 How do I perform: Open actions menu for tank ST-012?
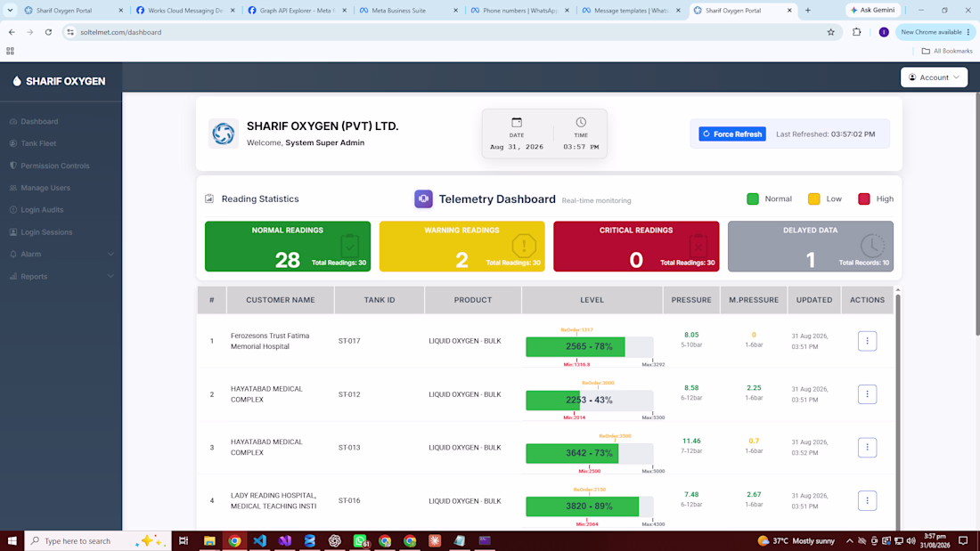pos(867,394)
